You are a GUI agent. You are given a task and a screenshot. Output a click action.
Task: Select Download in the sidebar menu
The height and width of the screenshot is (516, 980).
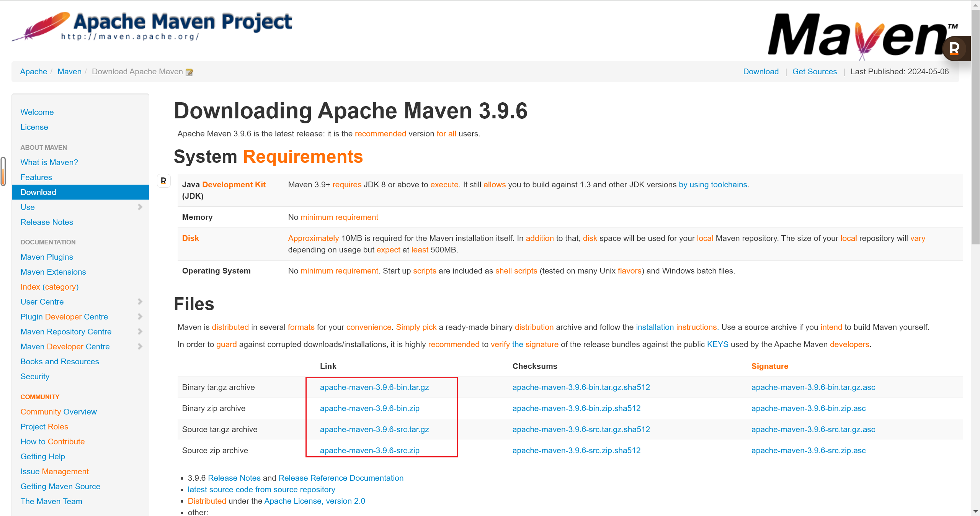(x=38, y=192)
